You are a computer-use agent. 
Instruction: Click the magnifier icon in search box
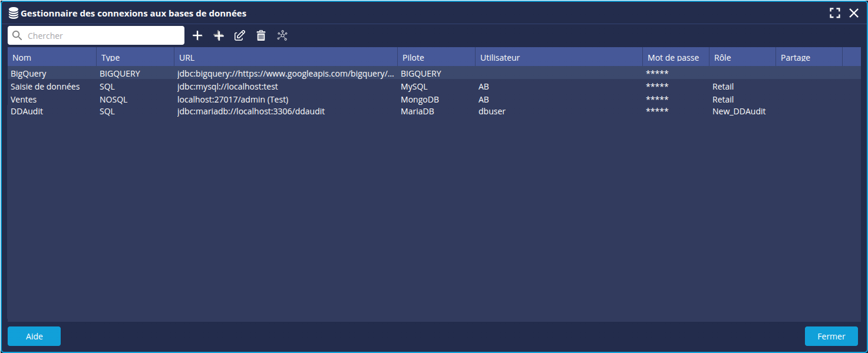(x=17, y=36)
